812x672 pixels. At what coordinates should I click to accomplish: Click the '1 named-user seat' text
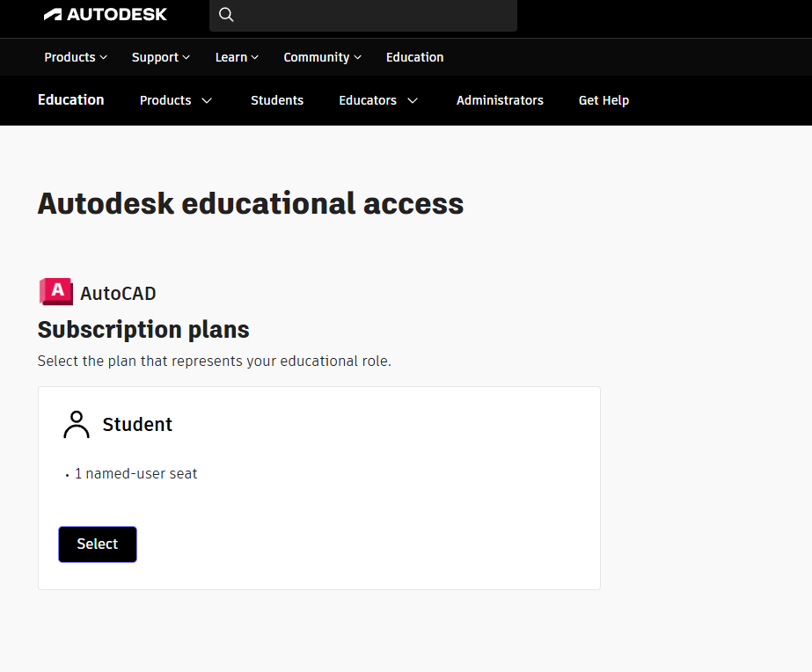[136, 474]
